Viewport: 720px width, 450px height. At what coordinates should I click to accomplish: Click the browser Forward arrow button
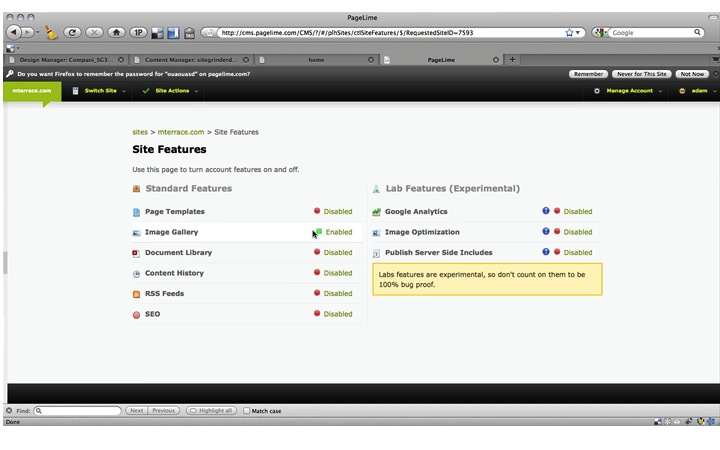pos(28,32)
